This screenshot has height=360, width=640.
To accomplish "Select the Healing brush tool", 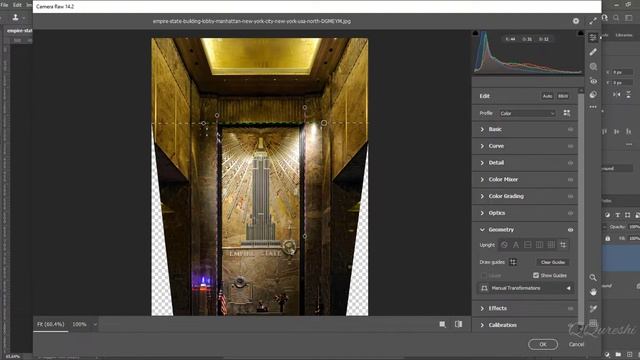I will pyautogui.click(x=593, y=52).
